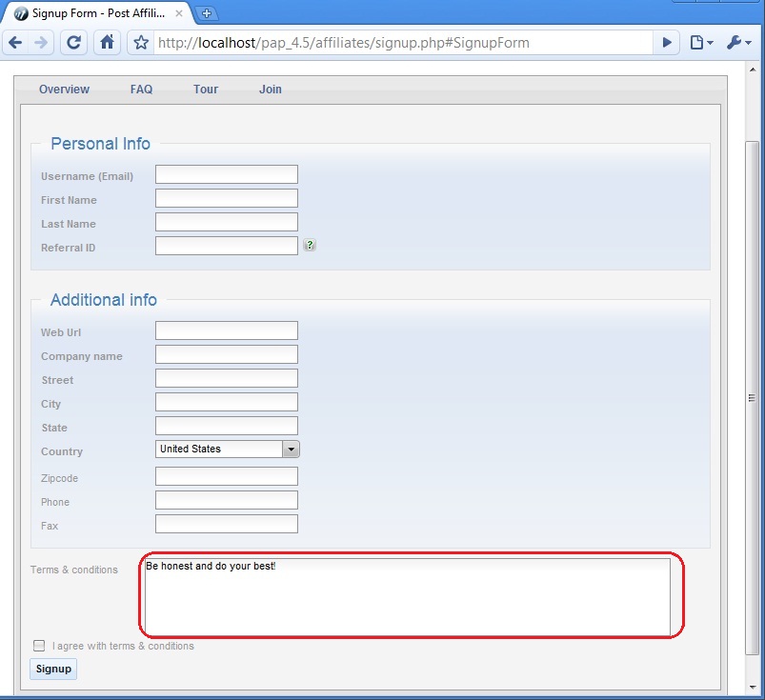Open the Overview menu item
This screenshot has width=765, height=700.
64,90
